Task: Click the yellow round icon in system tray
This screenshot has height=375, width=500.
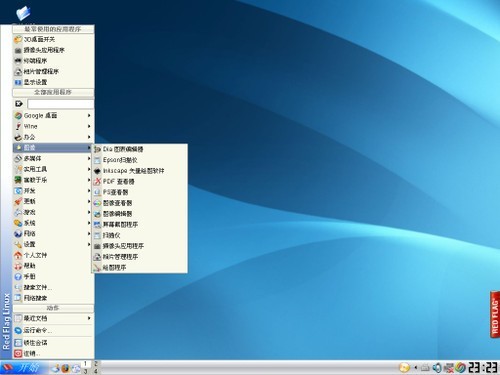Action: (404, 368)
